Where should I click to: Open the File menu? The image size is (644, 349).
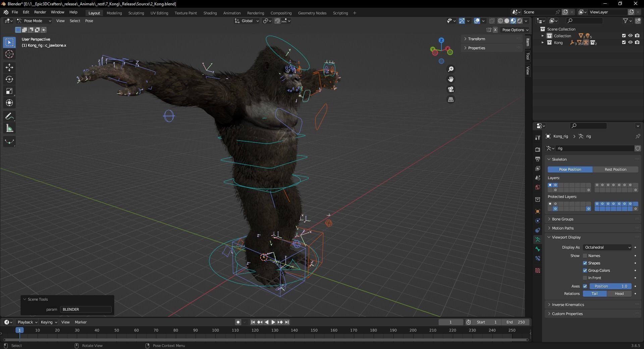(15, 12)
